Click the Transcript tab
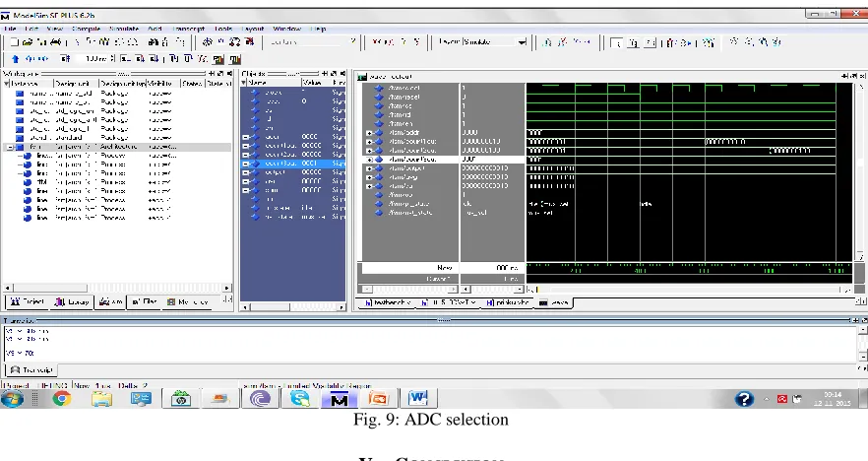This screenshot has width=868, height=461. tap(32, 369)
